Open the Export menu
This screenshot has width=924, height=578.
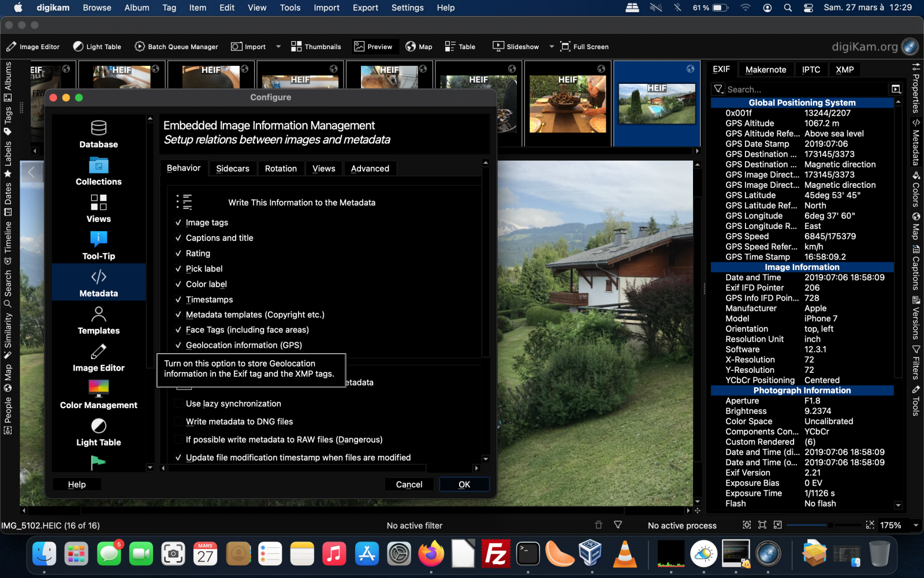click(365, 8)
